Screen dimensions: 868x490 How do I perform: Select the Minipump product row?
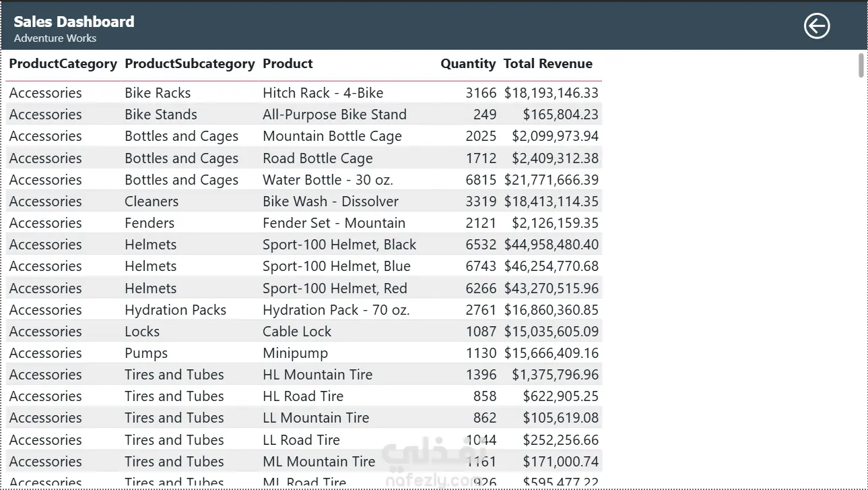pos(295,353)
